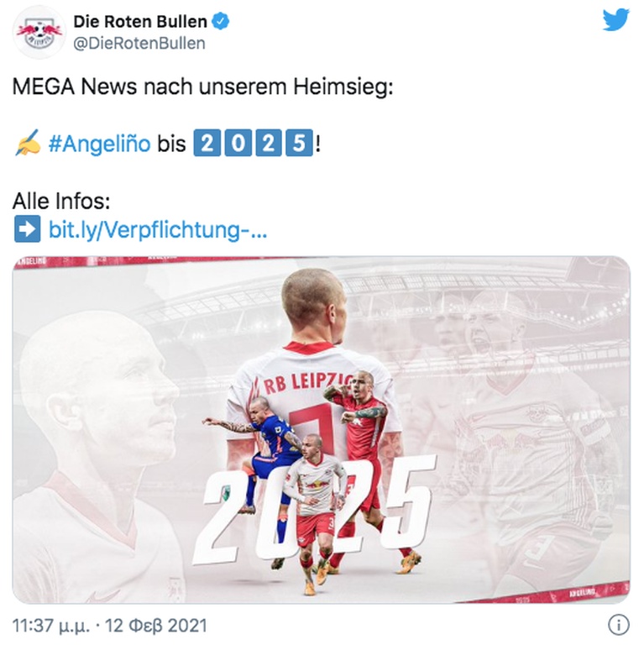Image resolution: width=644 pixels, height=645 pixels.
Task: Open the #Angeliño hashtag
Action: (100, 144)
